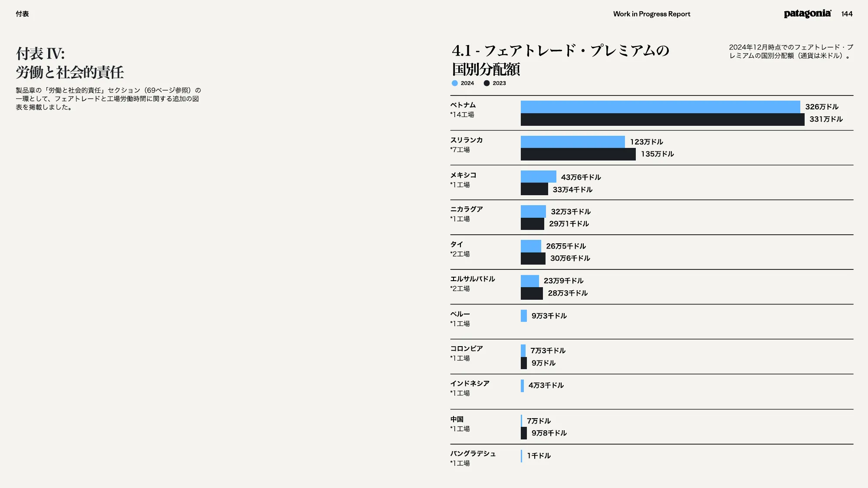
Task: Click the 4万3千ドル label for インドネシア
Action: (x=546, y=385)
